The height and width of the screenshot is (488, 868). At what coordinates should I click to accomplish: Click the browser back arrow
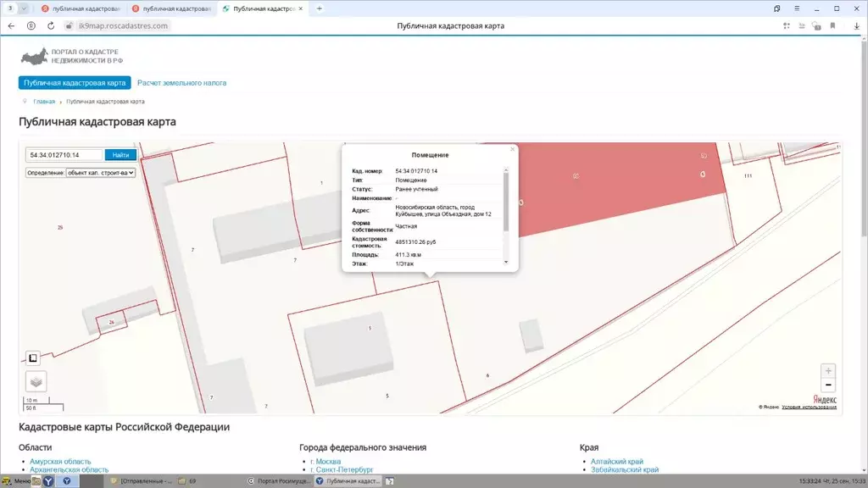[x=9, y=26]
